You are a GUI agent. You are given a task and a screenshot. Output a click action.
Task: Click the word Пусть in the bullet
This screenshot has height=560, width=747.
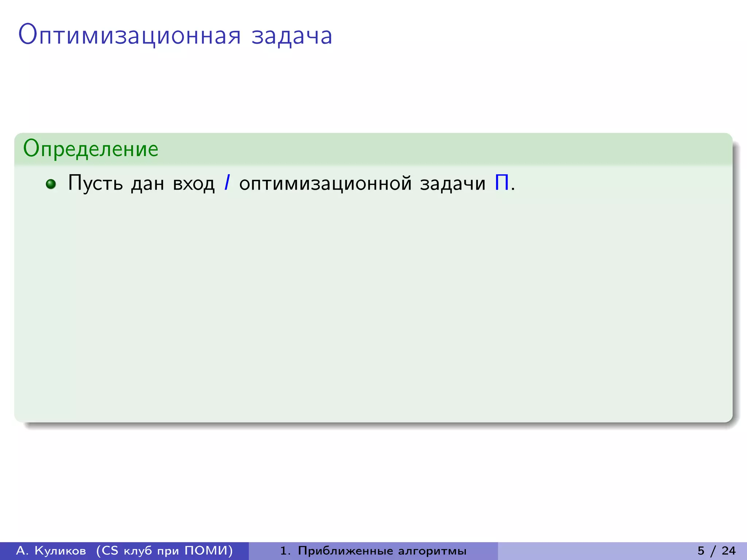pyautogui.click(x=96, y=183)
